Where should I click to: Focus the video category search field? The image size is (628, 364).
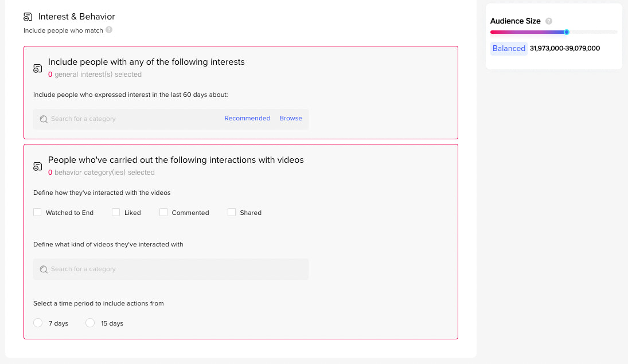[172, 269]
